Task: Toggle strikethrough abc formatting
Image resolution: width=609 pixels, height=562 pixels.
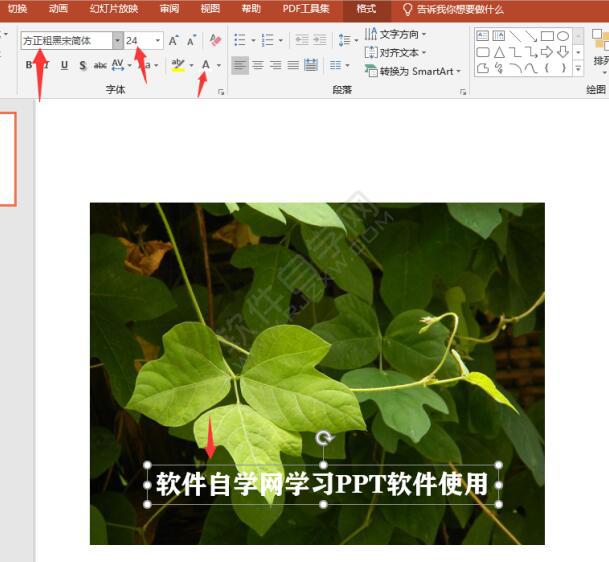Action: 100,65
